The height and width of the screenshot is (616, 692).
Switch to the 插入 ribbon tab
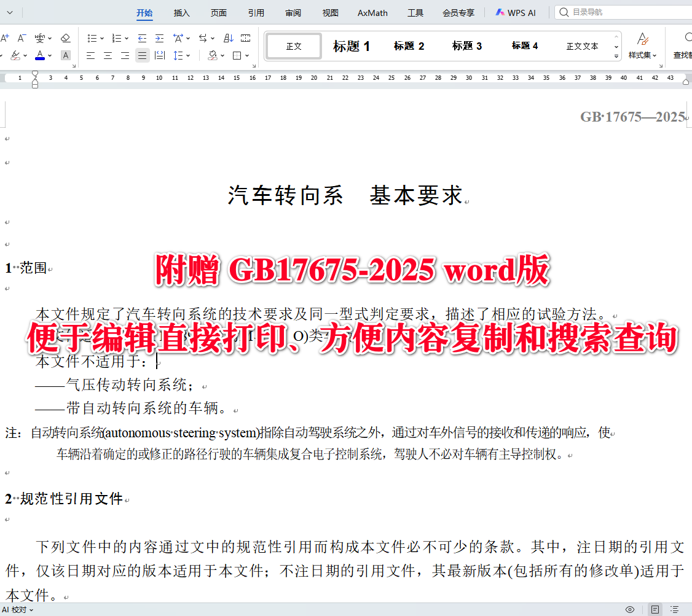pyautogui.click(x=181, y=12)
